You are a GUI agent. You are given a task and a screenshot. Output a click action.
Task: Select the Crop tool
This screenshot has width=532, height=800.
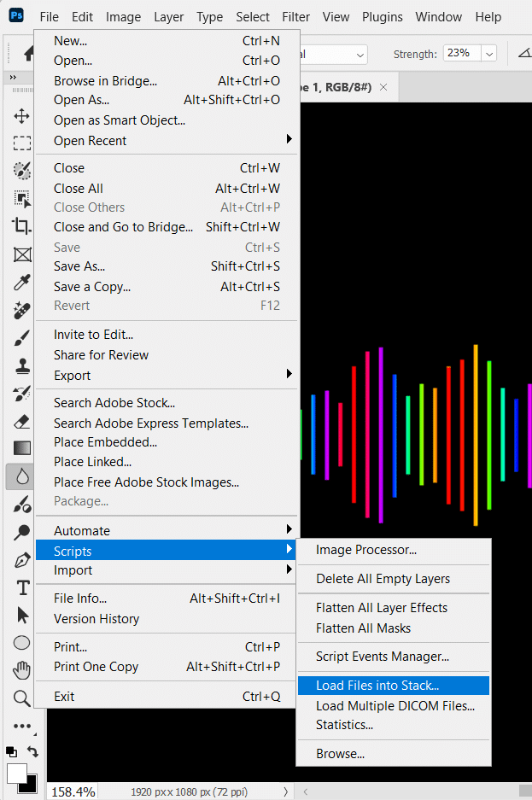(21, 226)
